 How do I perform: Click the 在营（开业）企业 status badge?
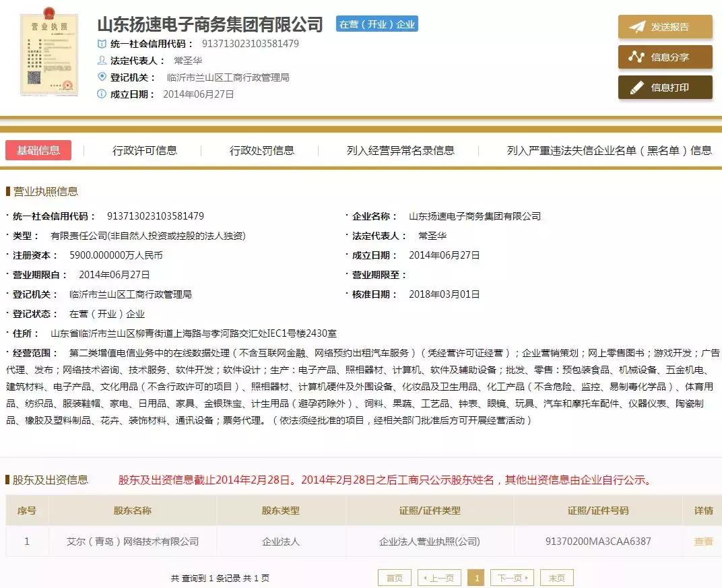[x=376, y=23]
